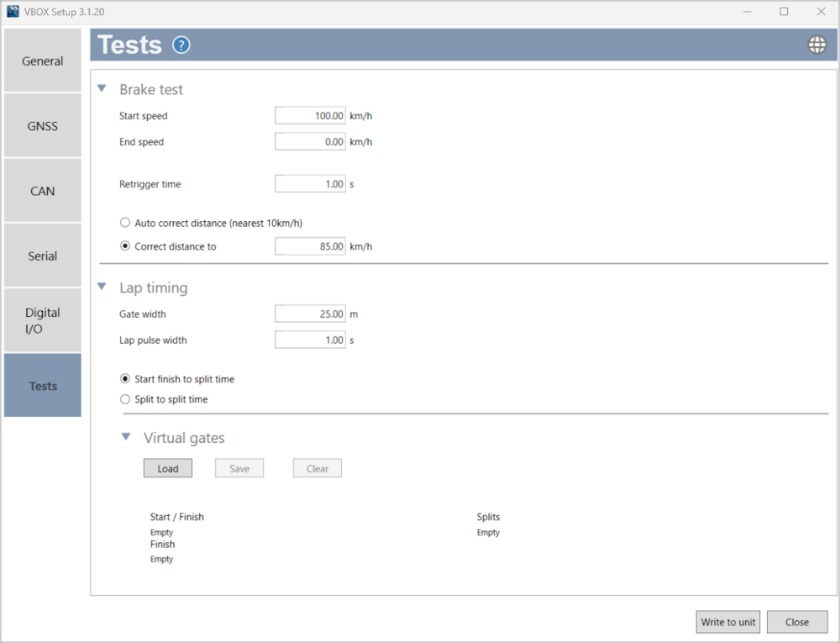
Task: Open the Tests help question mark icon
Action: [x=181, y=45]
